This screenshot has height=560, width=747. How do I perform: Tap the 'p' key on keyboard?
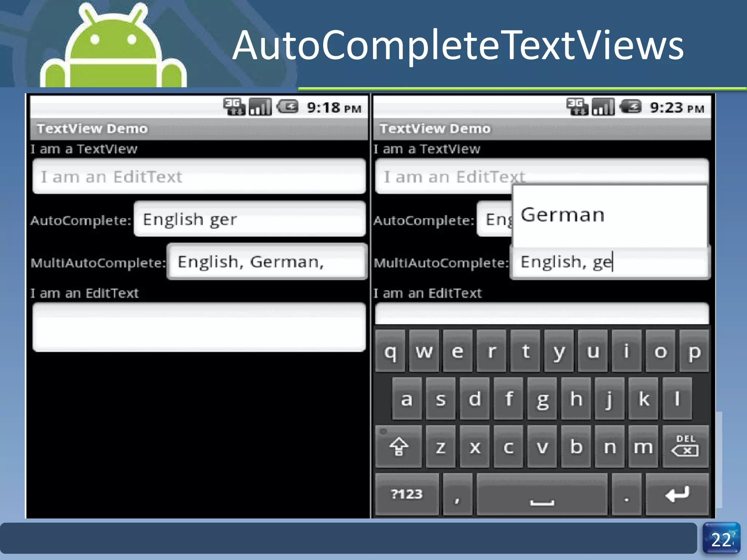[694, 351]
